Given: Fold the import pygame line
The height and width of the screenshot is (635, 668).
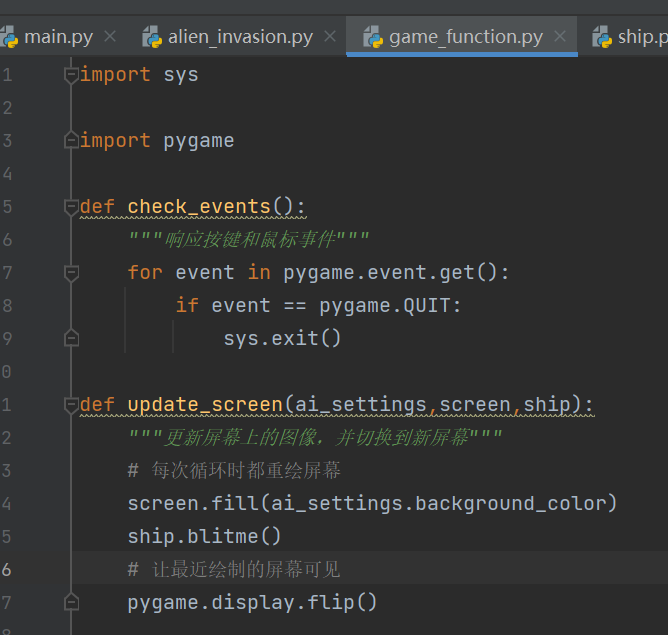Looking at the screenshot, I should click(71, 141).
